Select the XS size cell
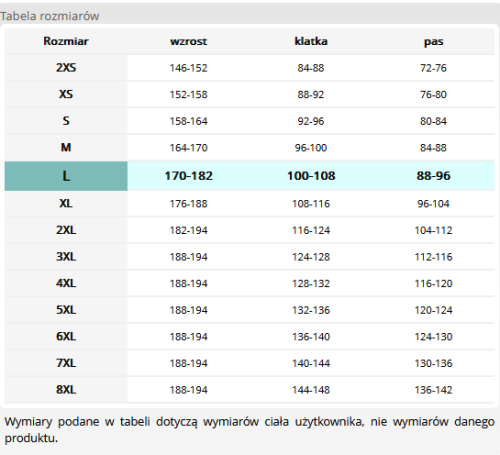 coord(66,94)
